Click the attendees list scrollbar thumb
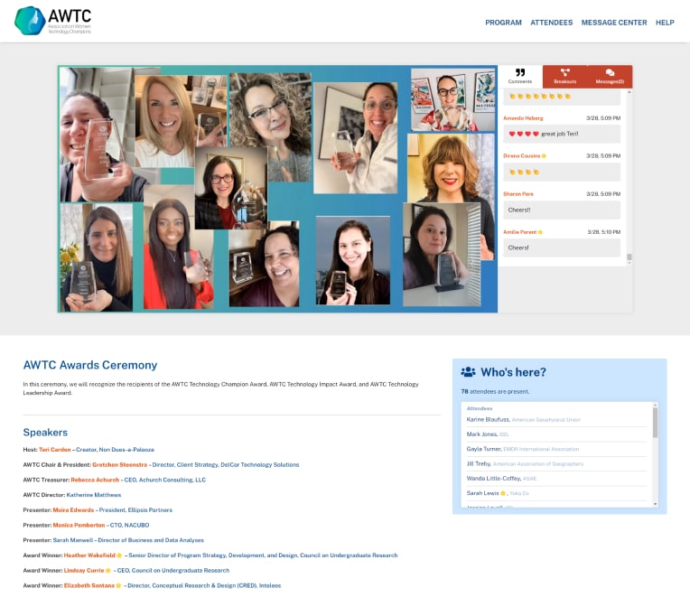Viewport: 690px width, 616px height. click(655, 423)
